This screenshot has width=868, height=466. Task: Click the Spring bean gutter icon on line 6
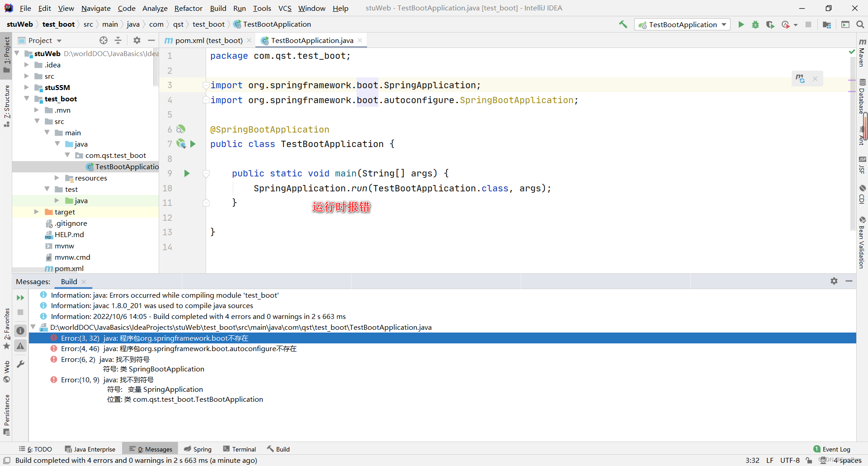pyautogui.click(x=181, y=129)
